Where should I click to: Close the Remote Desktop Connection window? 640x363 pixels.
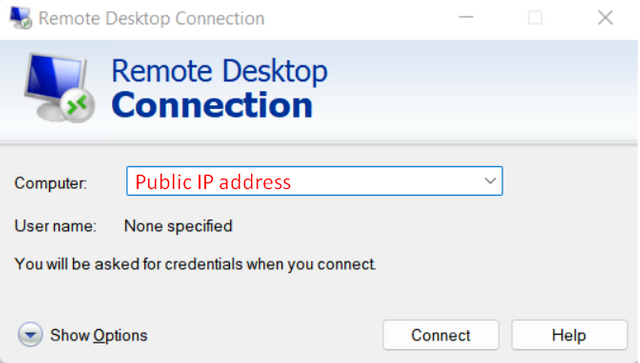pos(605,18)
